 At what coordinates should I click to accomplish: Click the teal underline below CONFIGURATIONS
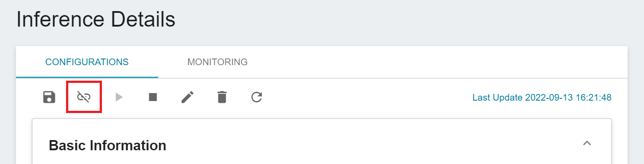(x=87, y=77)
